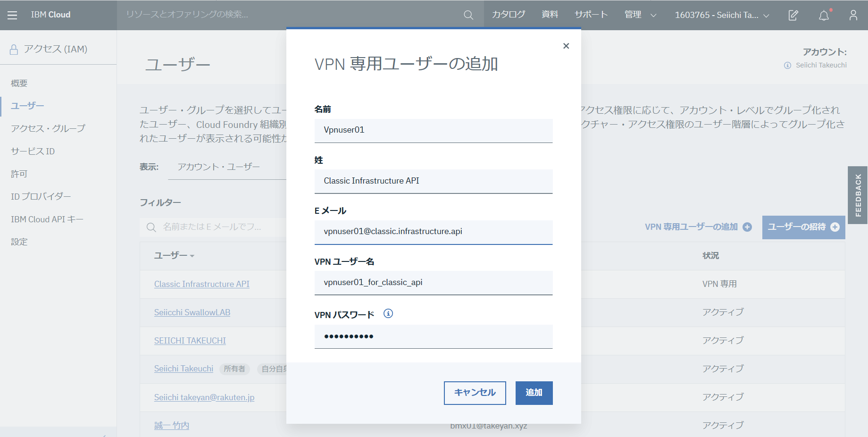Cancel the dialog with キャンセル
Viewport: 868px width, 437px height.
[x=474, y=393]
